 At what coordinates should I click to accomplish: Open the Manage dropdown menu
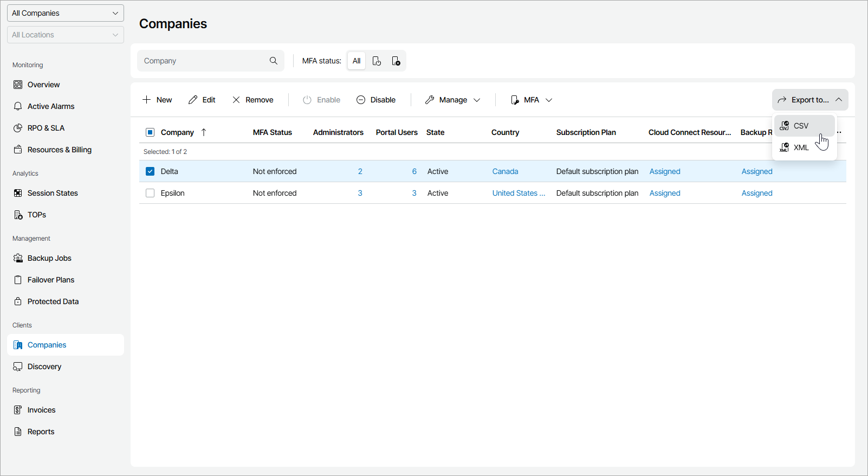point(453,100)
